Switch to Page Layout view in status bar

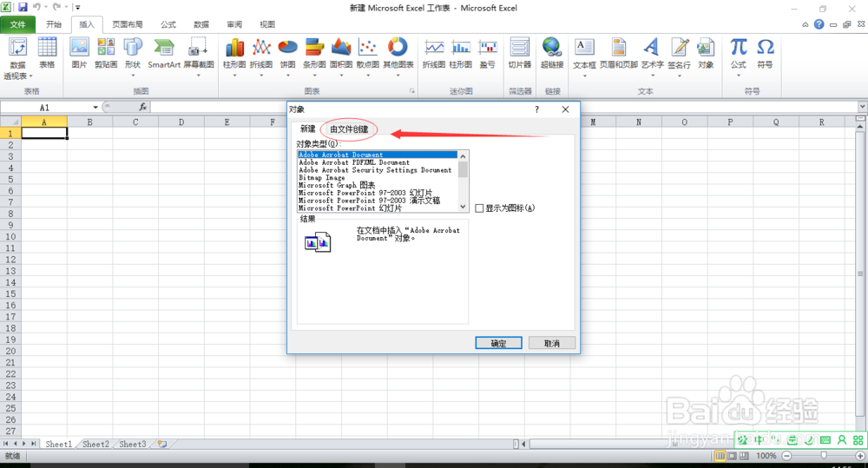[732, 456]
